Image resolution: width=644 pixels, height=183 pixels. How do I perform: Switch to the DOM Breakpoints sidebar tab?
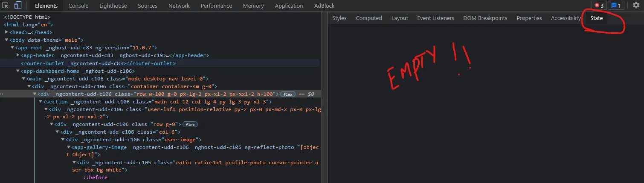tap(485, 18)
